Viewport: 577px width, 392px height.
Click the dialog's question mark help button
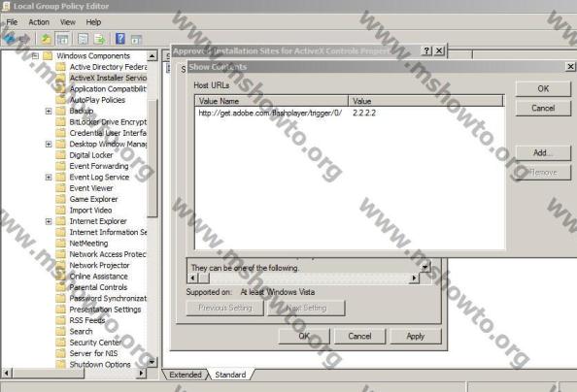pos(426,50)
